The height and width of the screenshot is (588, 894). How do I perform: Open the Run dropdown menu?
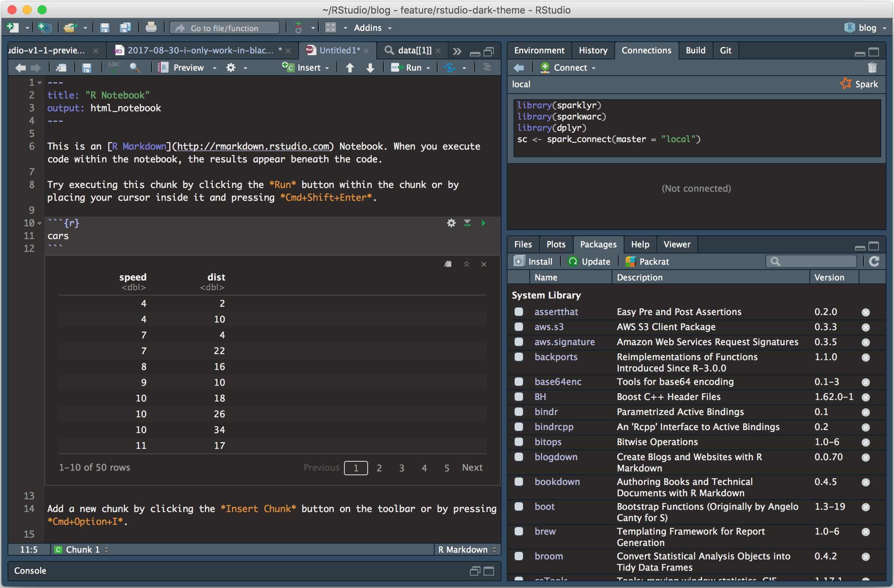pyautogui.click(x=428, y=67)
